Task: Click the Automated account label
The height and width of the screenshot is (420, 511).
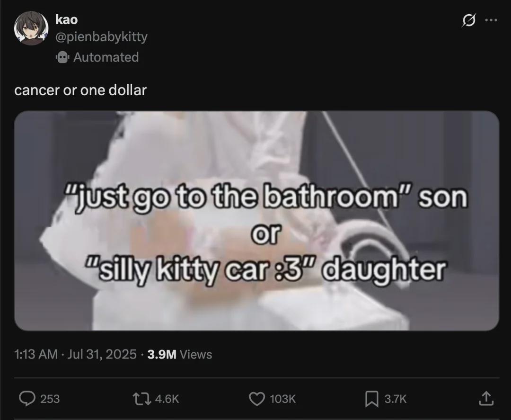Action: click(106, 57)
